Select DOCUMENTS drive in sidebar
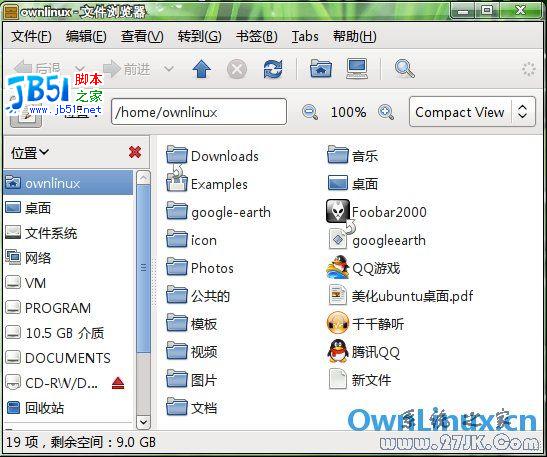Screen dimensions: 547x457 click(58, 358)
